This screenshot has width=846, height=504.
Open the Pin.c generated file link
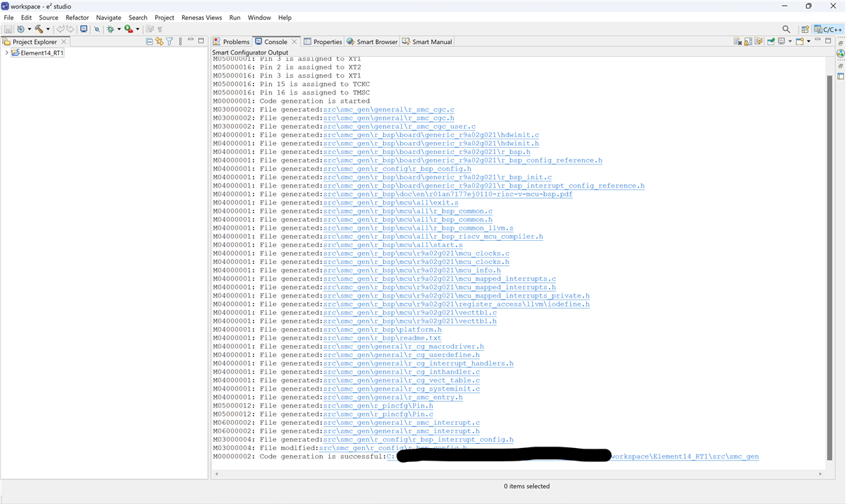(x=377, y=414)
